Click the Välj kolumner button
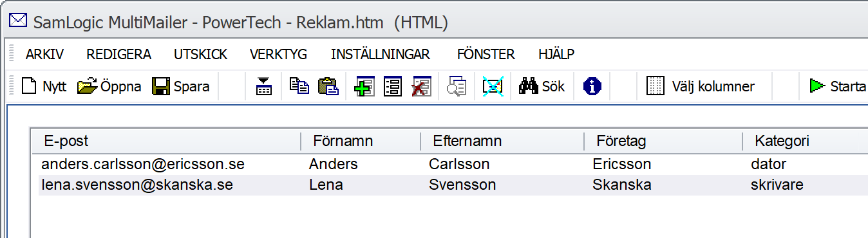 click(x=701, y=86)
